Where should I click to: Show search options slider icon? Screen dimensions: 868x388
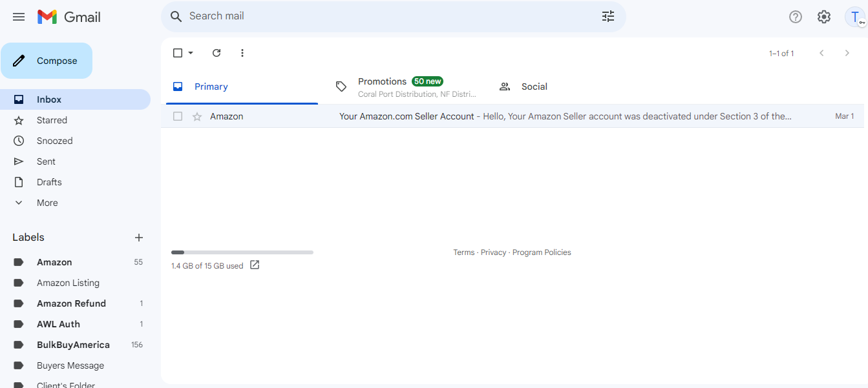(x=608, y=16)
